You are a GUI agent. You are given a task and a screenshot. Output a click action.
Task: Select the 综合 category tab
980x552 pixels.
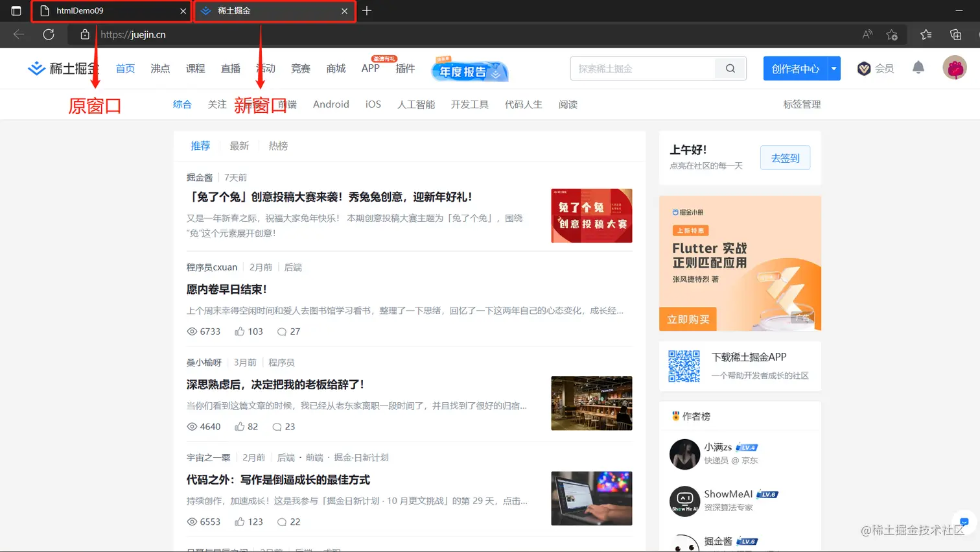pos(182,104)
